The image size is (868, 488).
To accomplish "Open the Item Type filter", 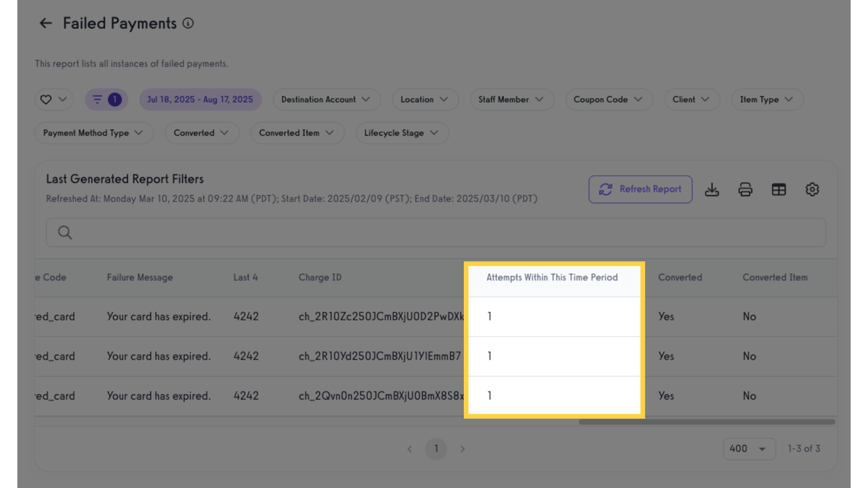I will [768, 100].
